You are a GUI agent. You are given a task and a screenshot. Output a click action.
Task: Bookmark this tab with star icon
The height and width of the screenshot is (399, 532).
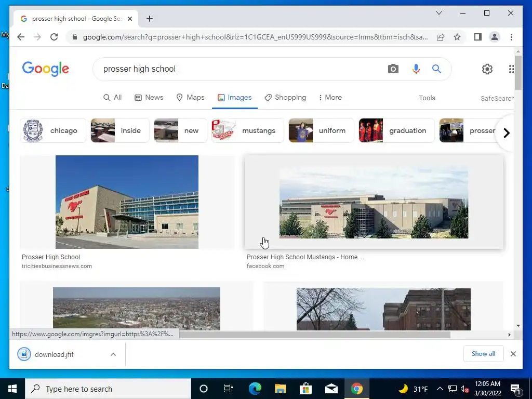pyautogui.click(x=457, y=37)
